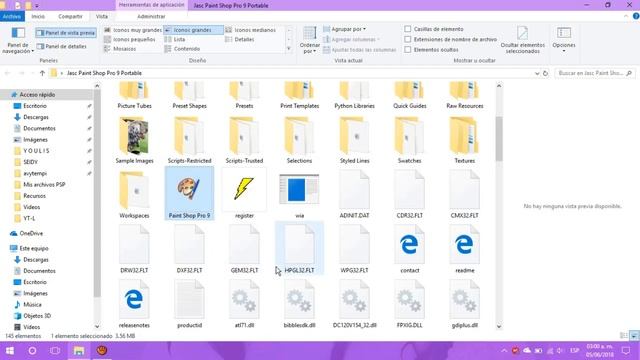Screen dimensions: 640x360
Task: Switch to large icons view button in status bar
Action: [x=634, y=336]
